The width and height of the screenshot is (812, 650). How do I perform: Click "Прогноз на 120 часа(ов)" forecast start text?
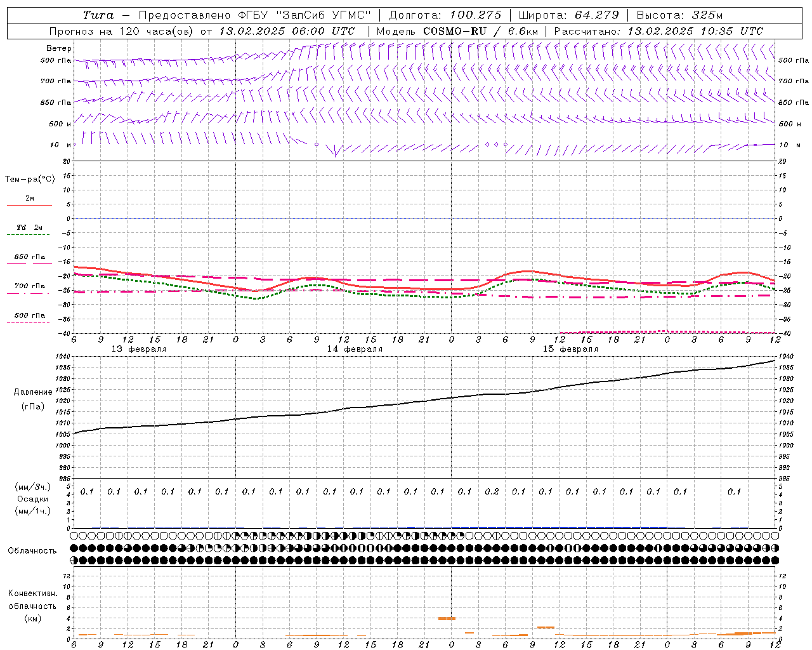click(x=121, y=31)
